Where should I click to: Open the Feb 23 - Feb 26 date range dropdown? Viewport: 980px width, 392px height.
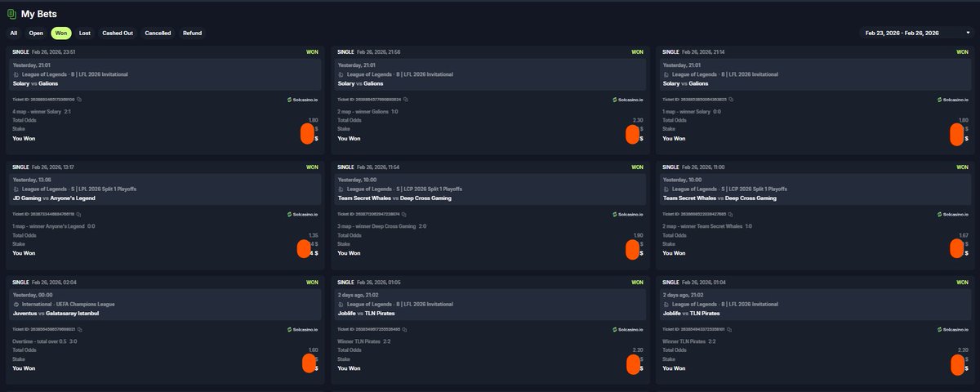pos(917,33)
